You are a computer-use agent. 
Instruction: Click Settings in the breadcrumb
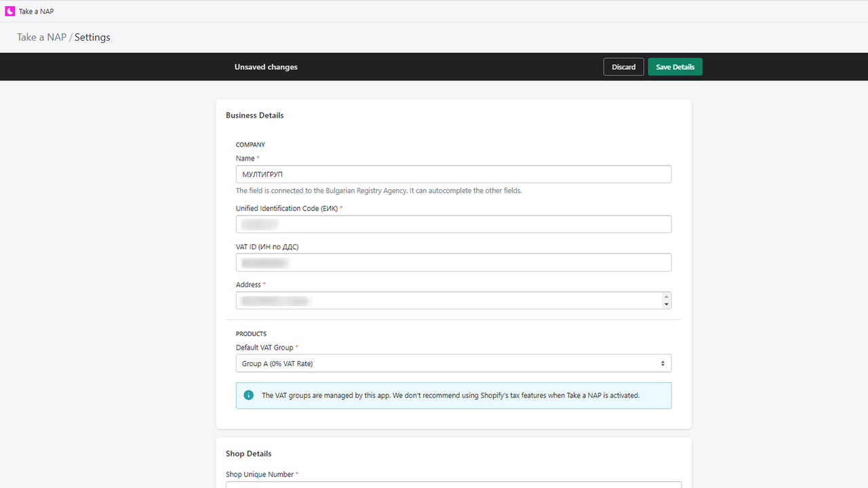pos(92,37)
